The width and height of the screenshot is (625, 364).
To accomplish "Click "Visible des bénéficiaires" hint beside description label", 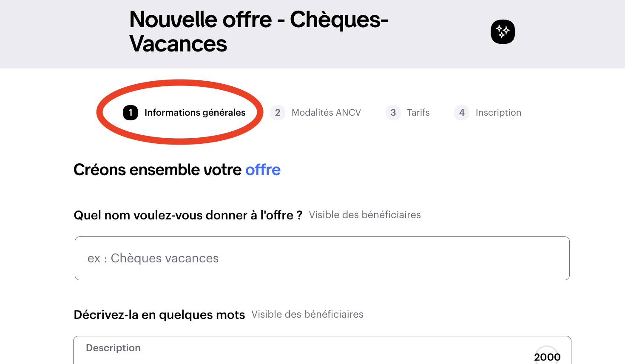I will [307, 315].
